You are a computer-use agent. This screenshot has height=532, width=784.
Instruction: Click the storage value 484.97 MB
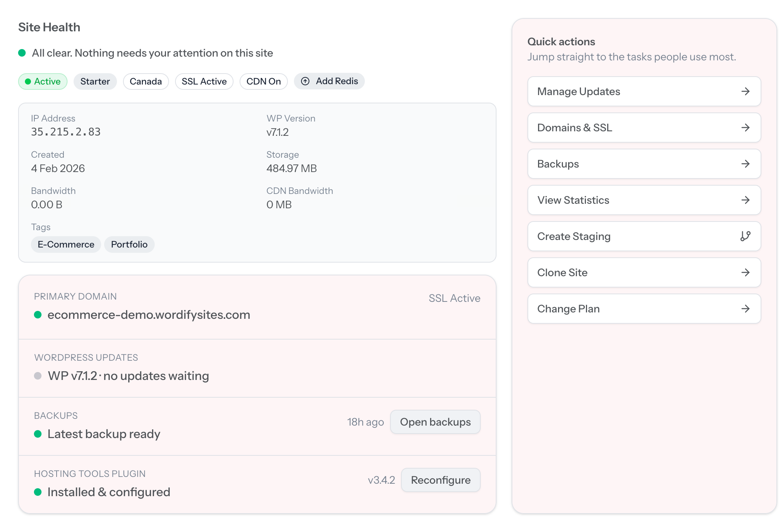pos(292,168)
